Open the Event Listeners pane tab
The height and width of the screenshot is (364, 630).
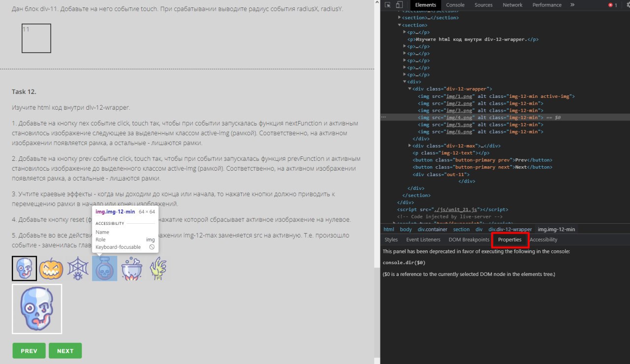coord(423,240)
